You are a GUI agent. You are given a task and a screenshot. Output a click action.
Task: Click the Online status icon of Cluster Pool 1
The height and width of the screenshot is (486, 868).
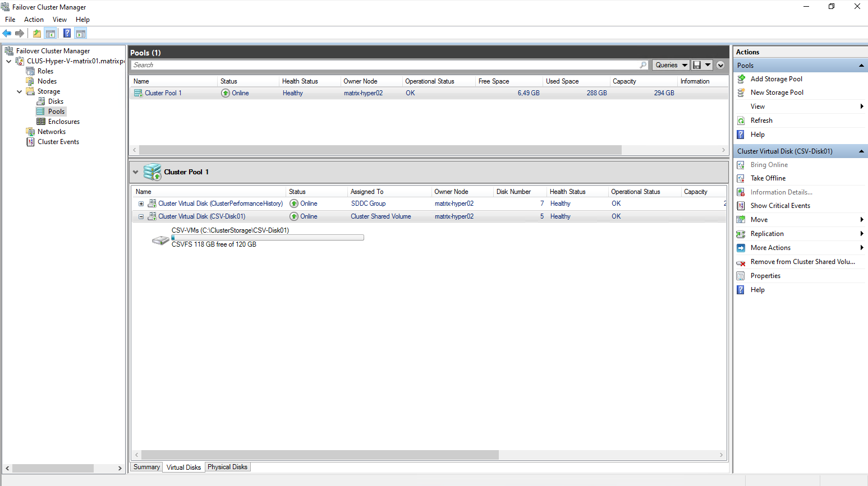(x=226, y=93)
